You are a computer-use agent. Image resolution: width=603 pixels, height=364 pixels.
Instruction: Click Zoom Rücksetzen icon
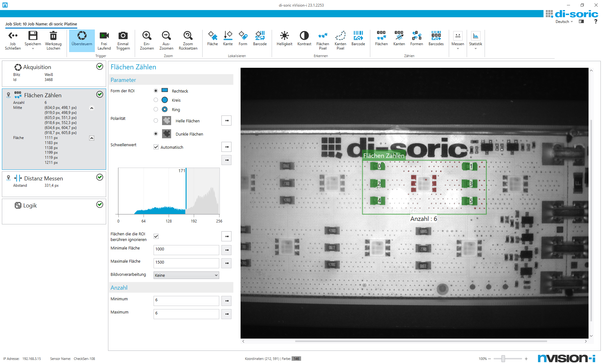tap(188, 40)
